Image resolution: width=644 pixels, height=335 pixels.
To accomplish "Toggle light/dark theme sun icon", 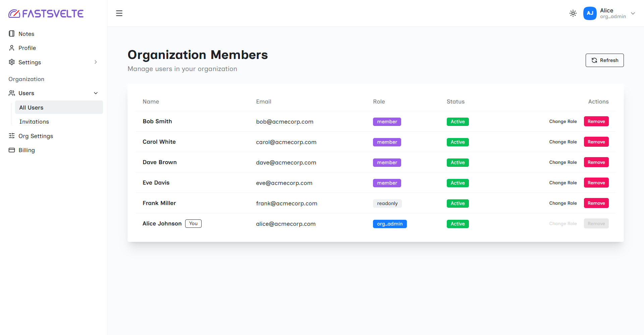I will (573, 13).
